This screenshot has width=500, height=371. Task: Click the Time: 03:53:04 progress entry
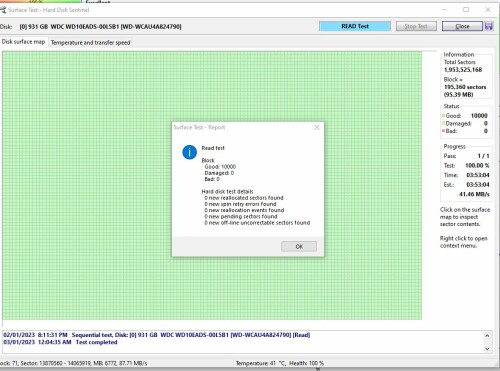pos(466,175)
